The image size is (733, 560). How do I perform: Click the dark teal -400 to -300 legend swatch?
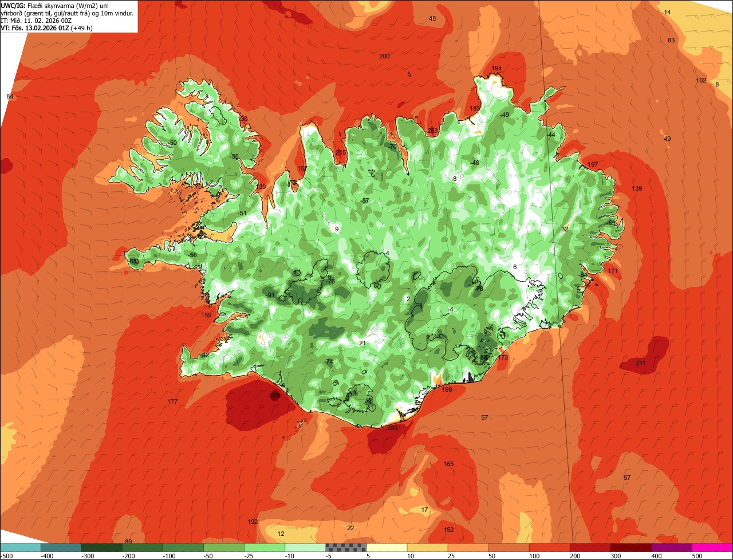coord(61,547)
